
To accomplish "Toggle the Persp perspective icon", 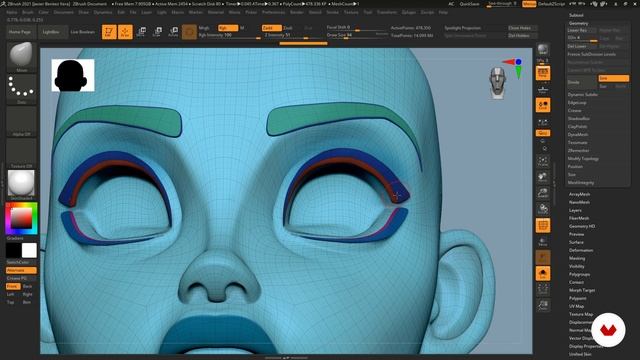I will click(x=542, y=73).
